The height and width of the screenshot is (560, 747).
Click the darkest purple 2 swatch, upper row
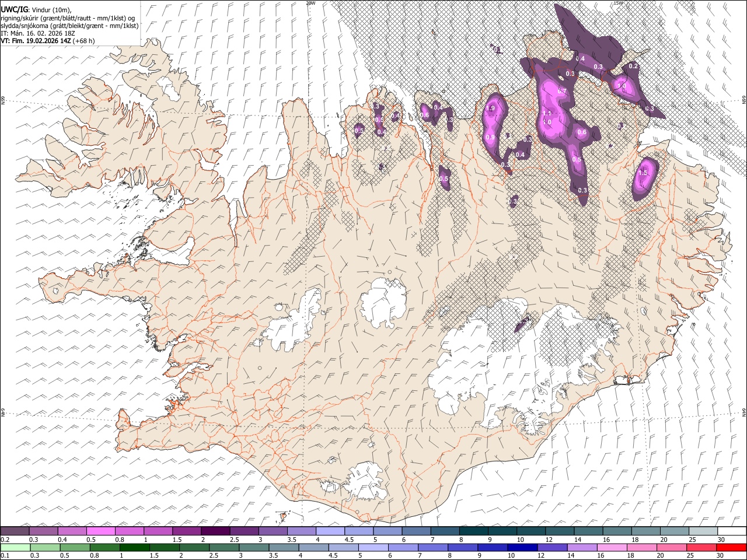point(215,531)
